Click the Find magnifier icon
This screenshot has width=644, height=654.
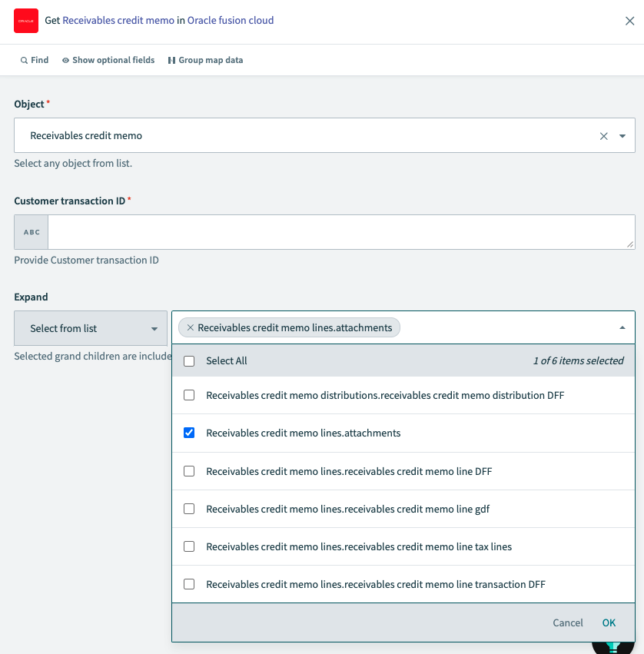pyautogui.click(x=24, y=59)
